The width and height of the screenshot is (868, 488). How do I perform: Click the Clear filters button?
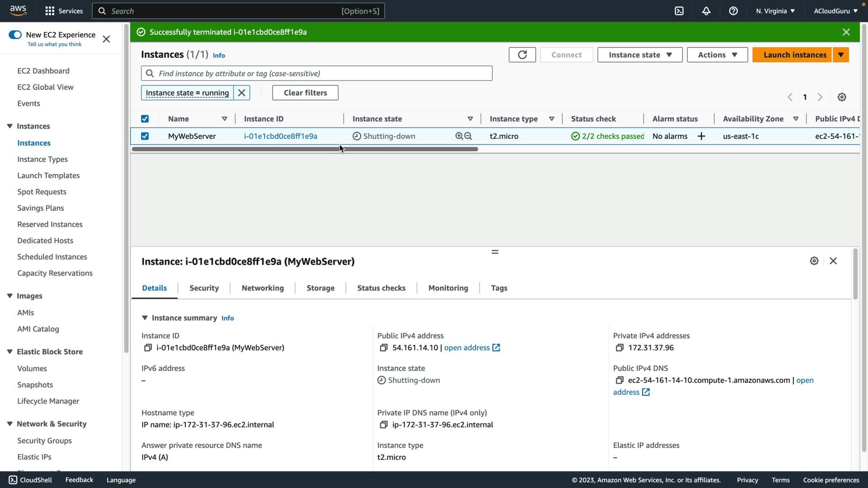(305, 93)
